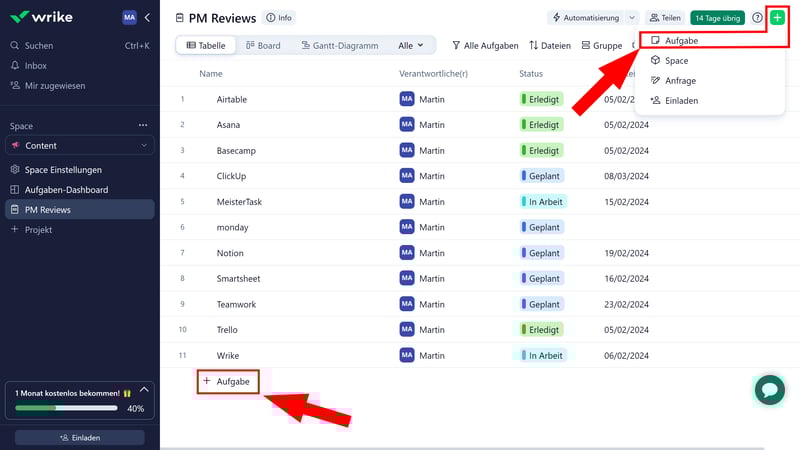The width and height of the screenshot is (800, 450).
Task: Open the Alle views dropdown
Action: click(x=410, y=46)
